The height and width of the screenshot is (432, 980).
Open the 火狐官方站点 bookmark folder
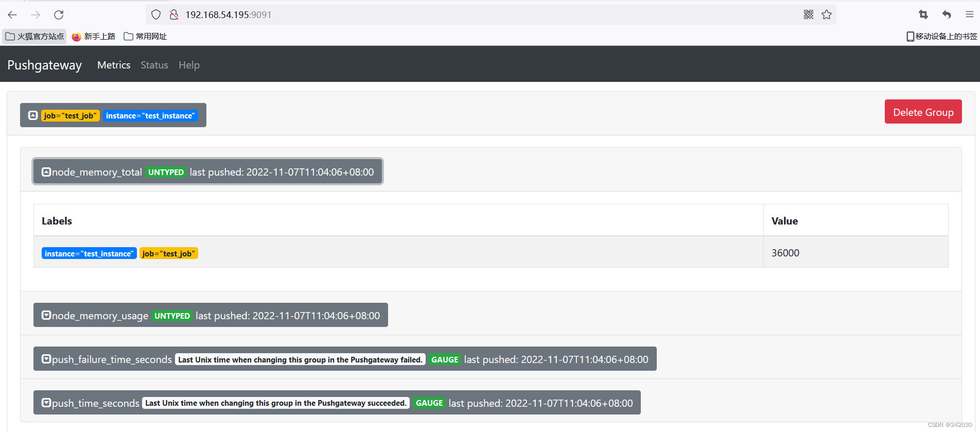[x=34, y=36]
